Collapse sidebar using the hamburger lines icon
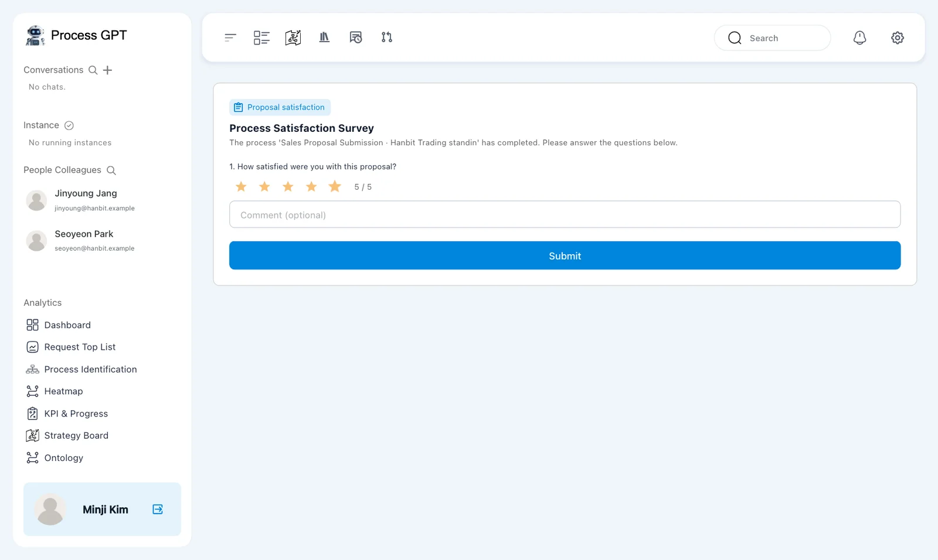Screen dimensions: 938x560 230,37
